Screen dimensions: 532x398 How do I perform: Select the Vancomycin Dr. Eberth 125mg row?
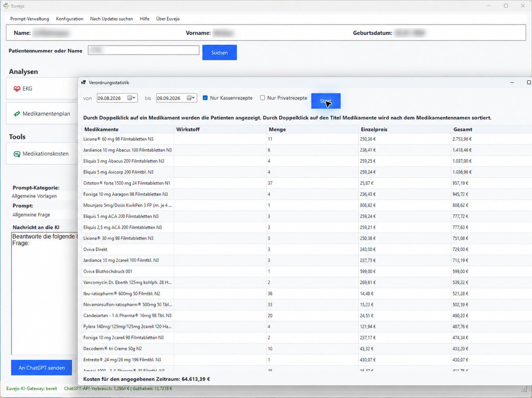point(306,282)
